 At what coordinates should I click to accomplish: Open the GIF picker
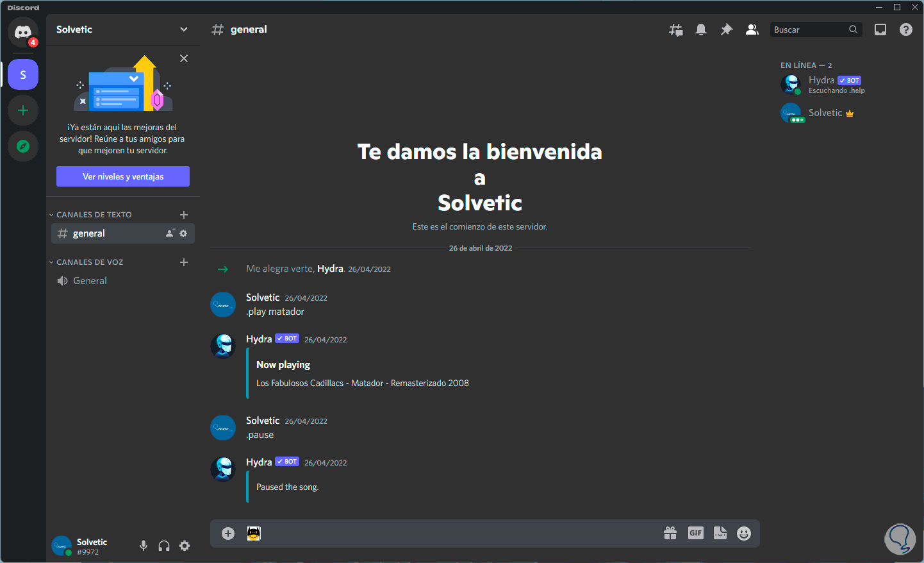tap(695, 534)
